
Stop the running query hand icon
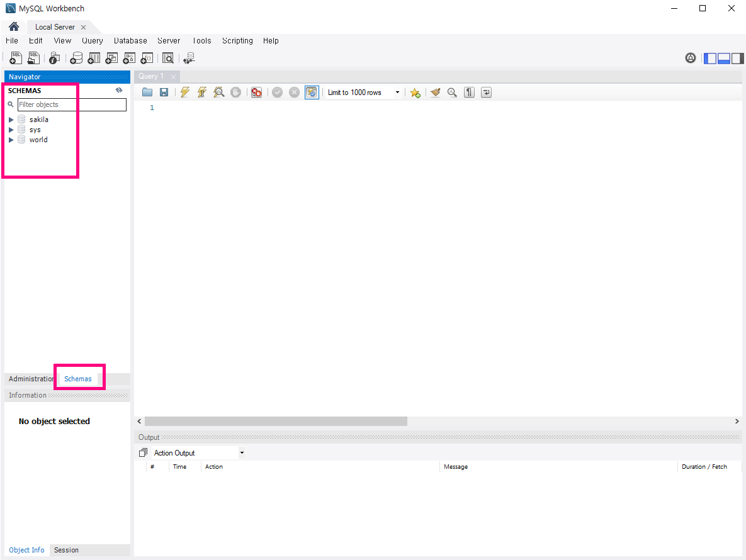[x=235, y=92]
